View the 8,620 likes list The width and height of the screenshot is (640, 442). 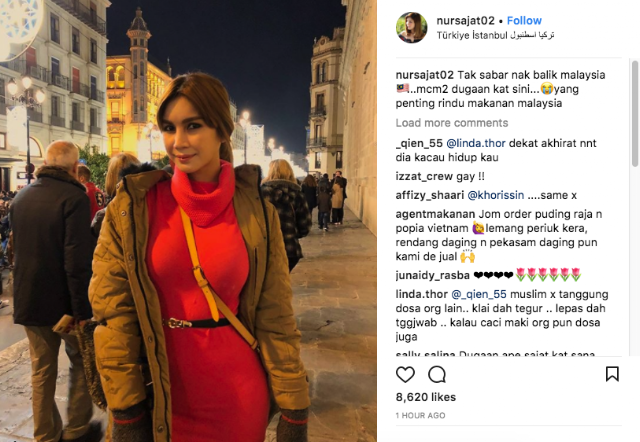tap(426, 397)
